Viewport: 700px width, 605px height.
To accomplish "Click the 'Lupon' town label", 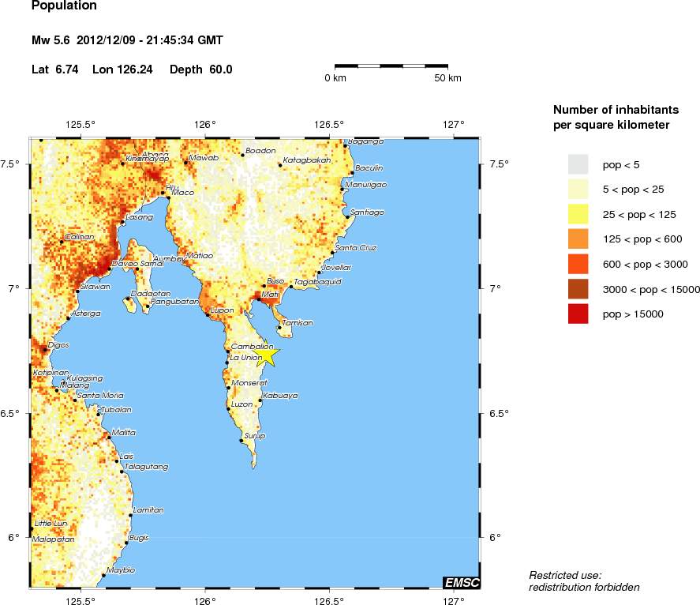I will point(222,310).
